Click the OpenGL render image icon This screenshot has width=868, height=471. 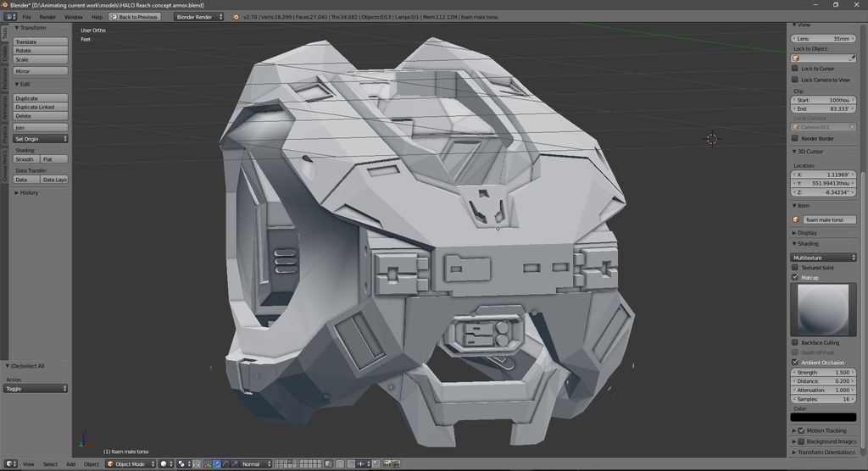387,464
